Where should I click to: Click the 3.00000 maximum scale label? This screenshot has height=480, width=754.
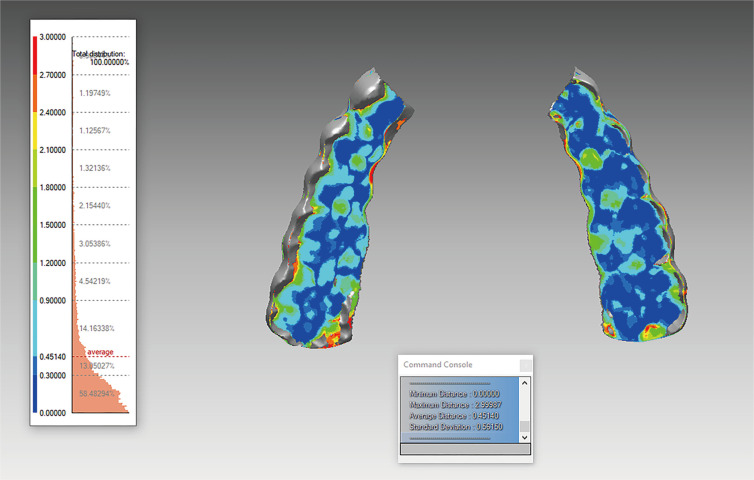tap(52, 37)
